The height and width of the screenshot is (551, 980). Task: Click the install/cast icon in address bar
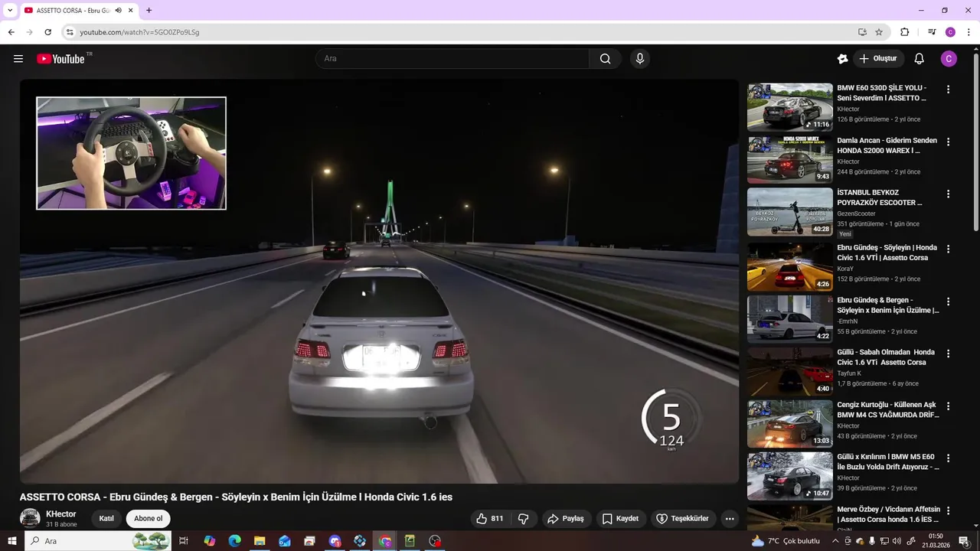click(862, 32)
